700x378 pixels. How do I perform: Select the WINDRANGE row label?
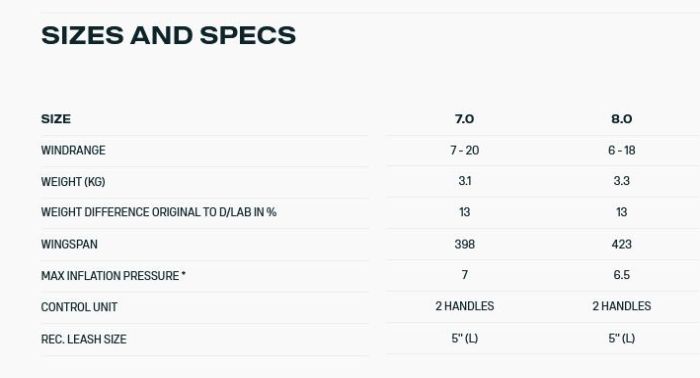tap(73, 150)
